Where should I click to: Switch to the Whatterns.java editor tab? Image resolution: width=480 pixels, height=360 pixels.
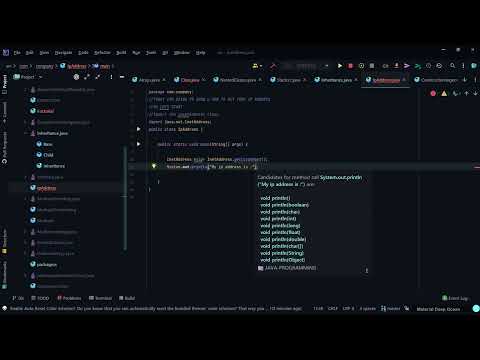click(x=336, y=80)
